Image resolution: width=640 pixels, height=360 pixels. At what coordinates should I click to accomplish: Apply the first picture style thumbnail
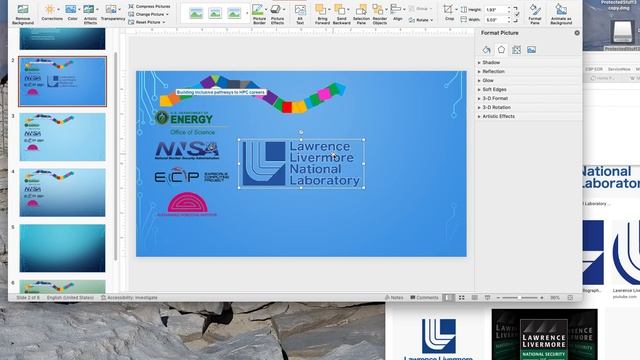[x=196, y=13]
